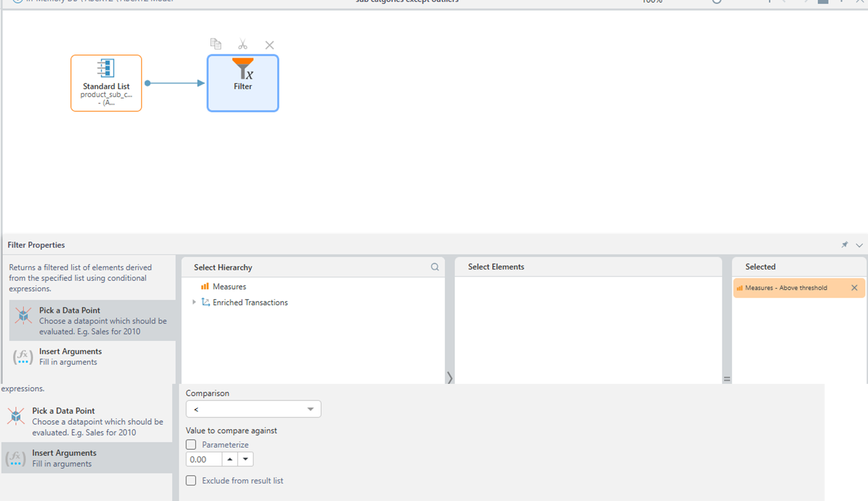This screenshot has height=501, width=868.
Task: Copy the Filter node using copy icon
Action: pos(216,44)
